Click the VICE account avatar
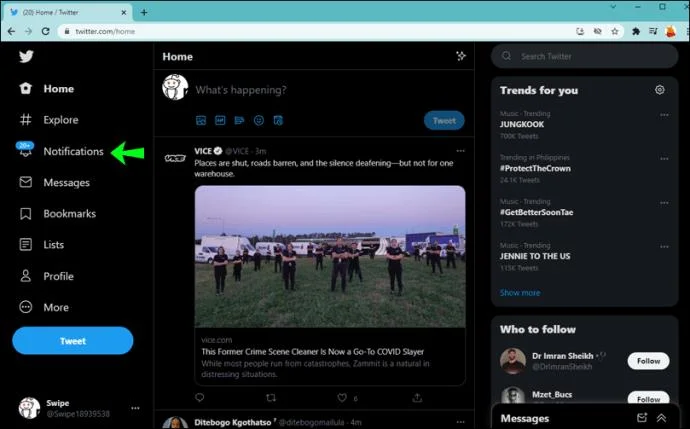 coord(175,158)
